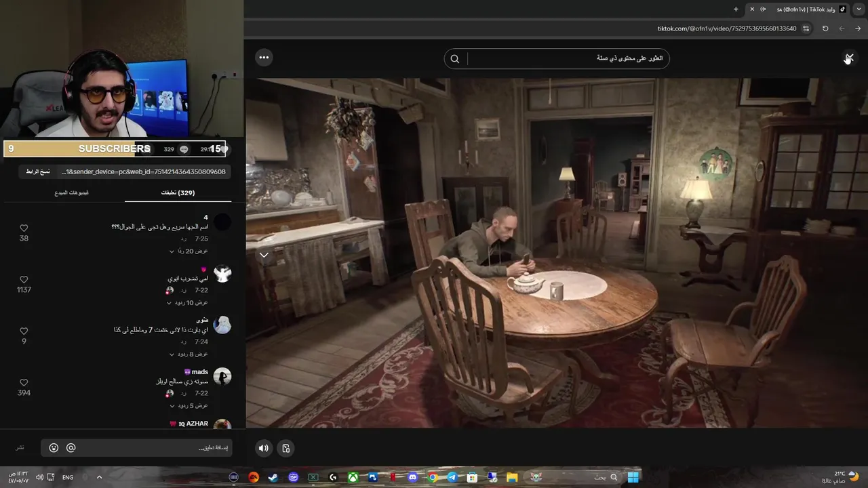This screenshot has width=868, height=488.
Task: Expand the 10 replies under second comment
Action: [x=189, y=303]
